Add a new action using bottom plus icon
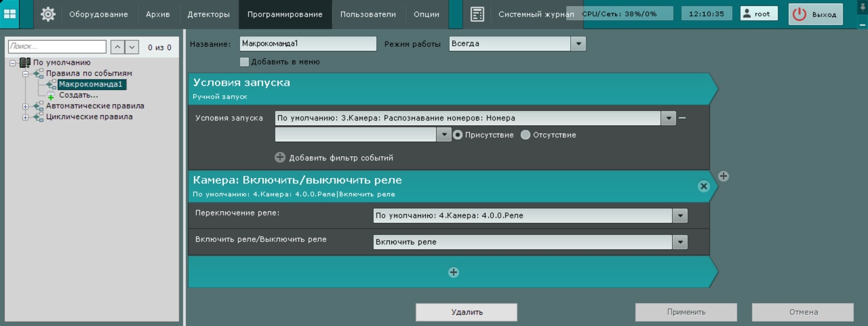 coord(453,272)
